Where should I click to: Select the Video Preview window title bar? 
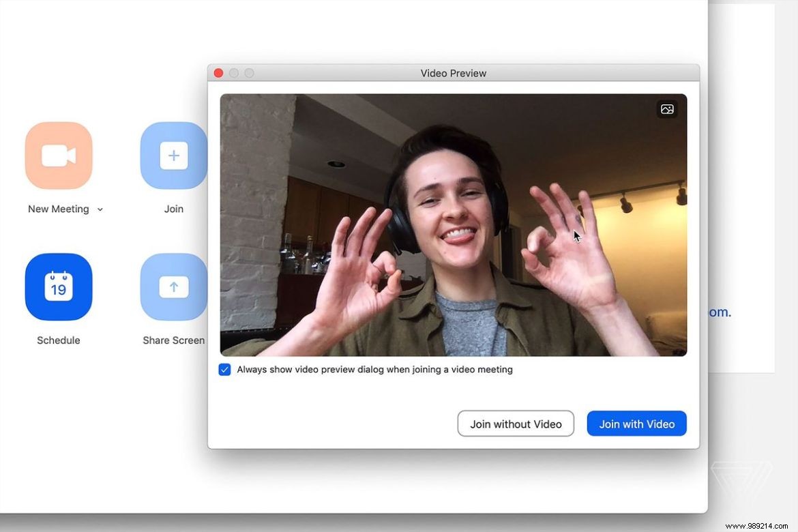point(453,73)
